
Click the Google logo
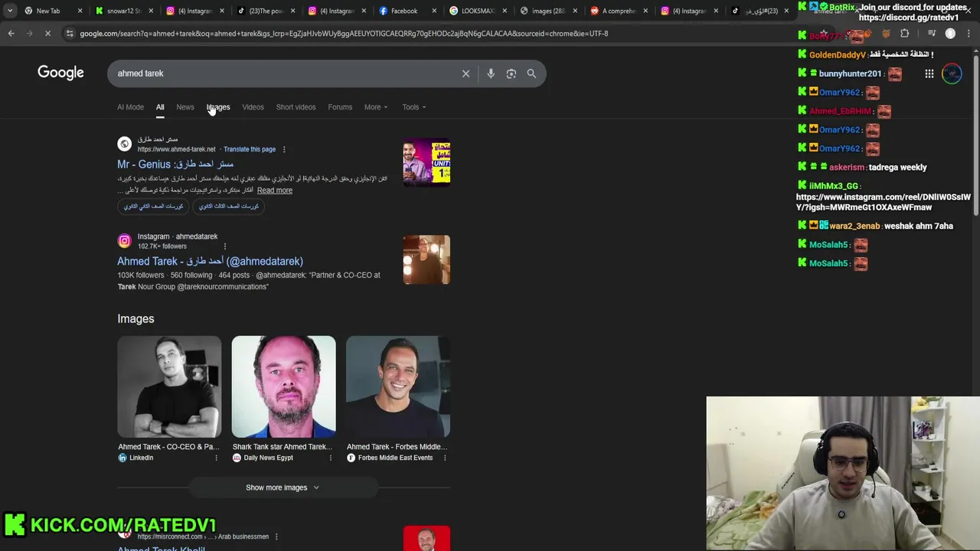tap(60, 73)
